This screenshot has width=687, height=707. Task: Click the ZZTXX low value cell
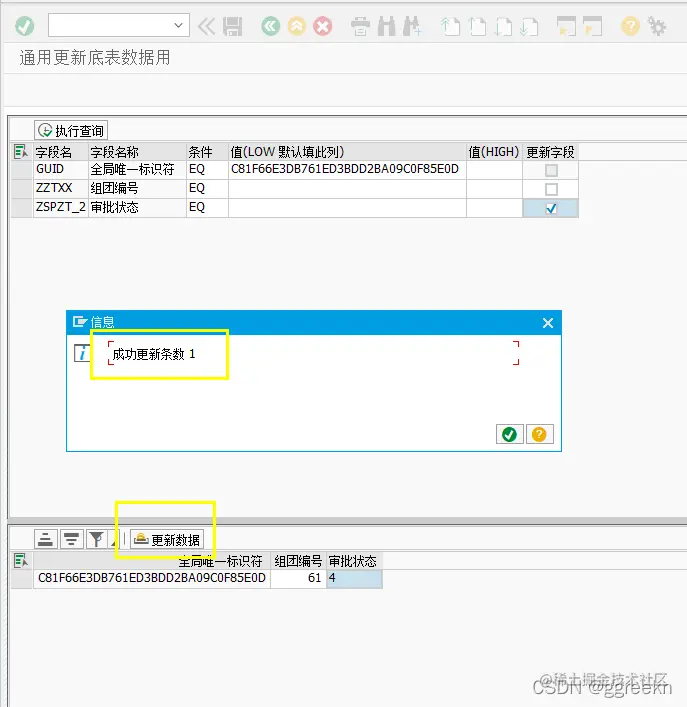[347, 189]
